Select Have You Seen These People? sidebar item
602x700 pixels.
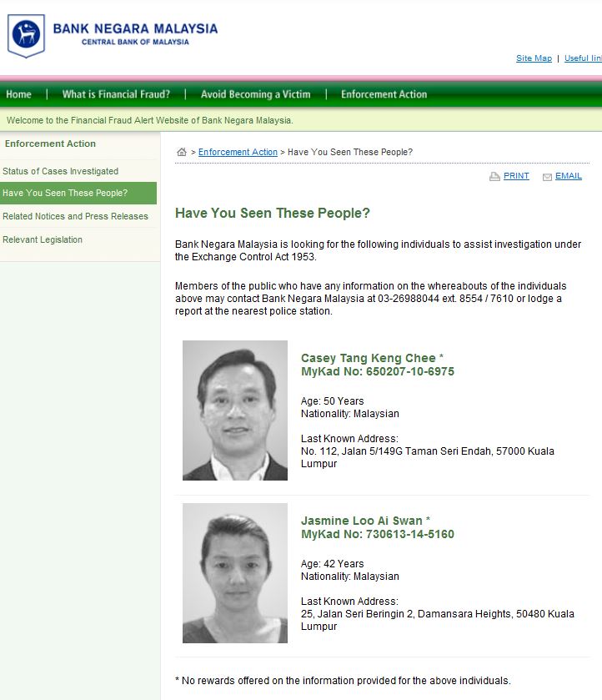(78, 193)
